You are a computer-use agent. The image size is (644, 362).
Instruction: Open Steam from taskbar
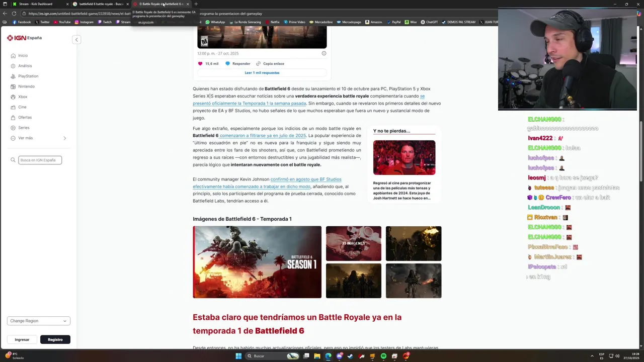point(350,356)
